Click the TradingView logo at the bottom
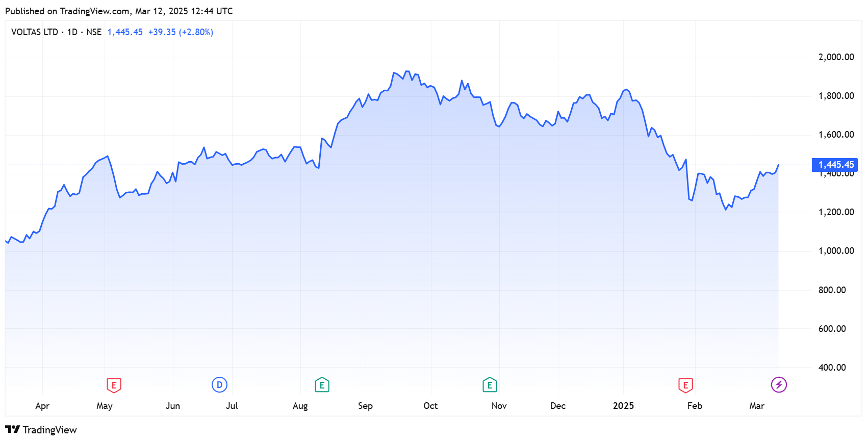 click(41, 430)
